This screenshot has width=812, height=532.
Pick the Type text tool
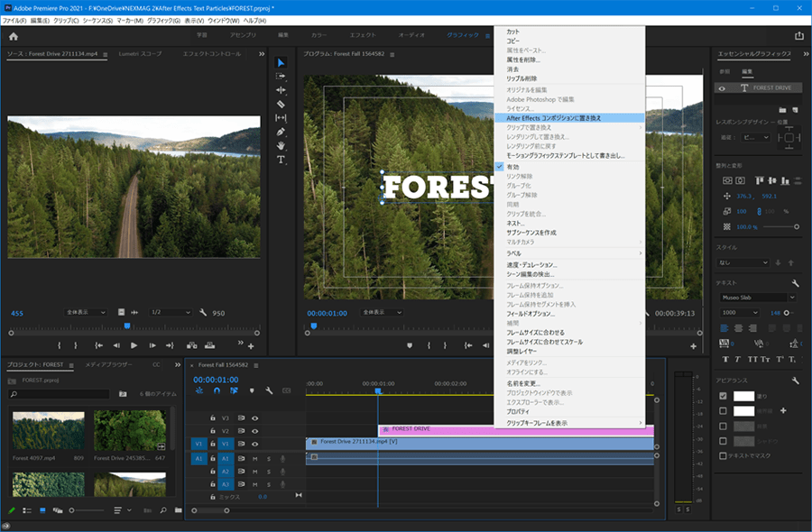(x=281, y=160)
